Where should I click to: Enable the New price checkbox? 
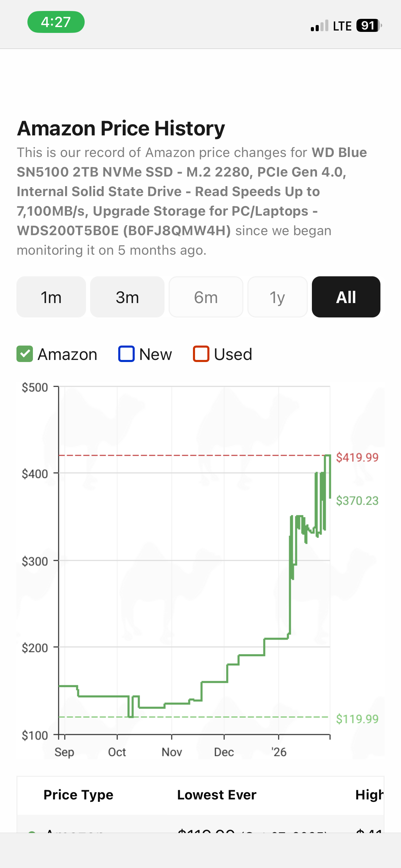click(126, 354)
